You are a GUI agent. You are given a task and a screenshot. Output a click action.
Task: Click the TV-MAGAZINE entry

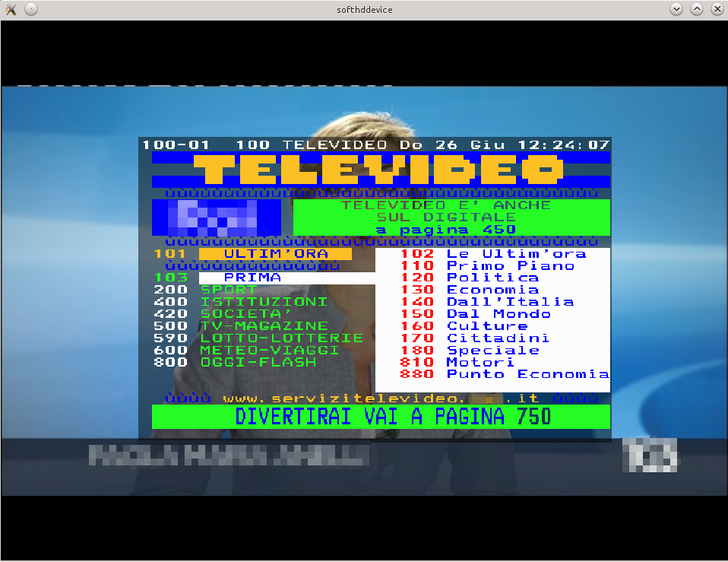264,326
